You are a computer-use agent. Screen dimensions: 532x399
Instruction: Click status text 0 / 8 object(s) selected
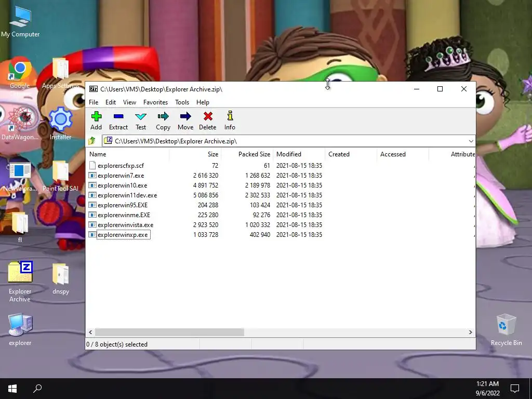click(117, 344)
